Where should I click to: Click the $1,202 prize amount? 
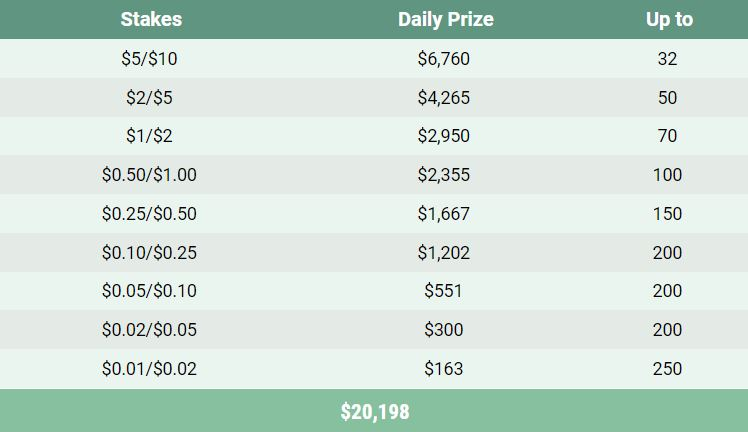(x=443, y=253)
